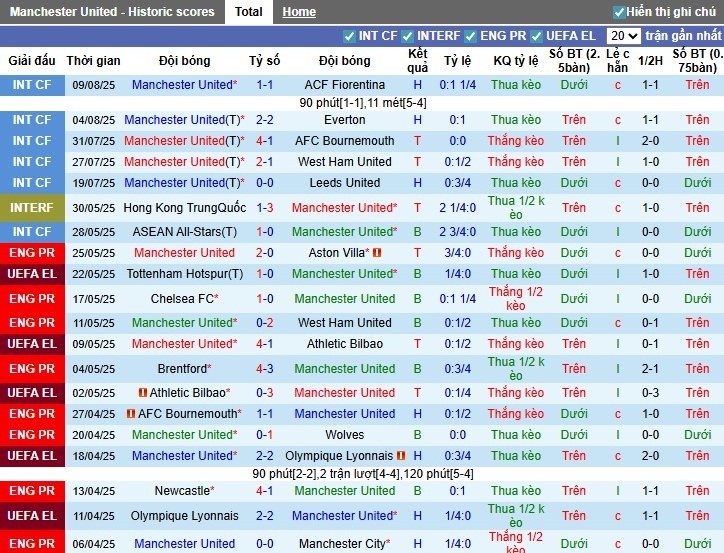Click Chelsea FC team name
This screenshot has width=724, height=553.
tap(184, 299)
